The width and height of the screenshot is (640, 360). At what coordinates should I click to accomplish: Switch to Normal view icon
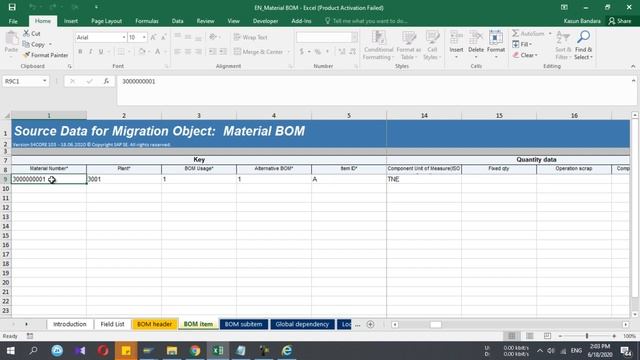[x=511, y=336]
